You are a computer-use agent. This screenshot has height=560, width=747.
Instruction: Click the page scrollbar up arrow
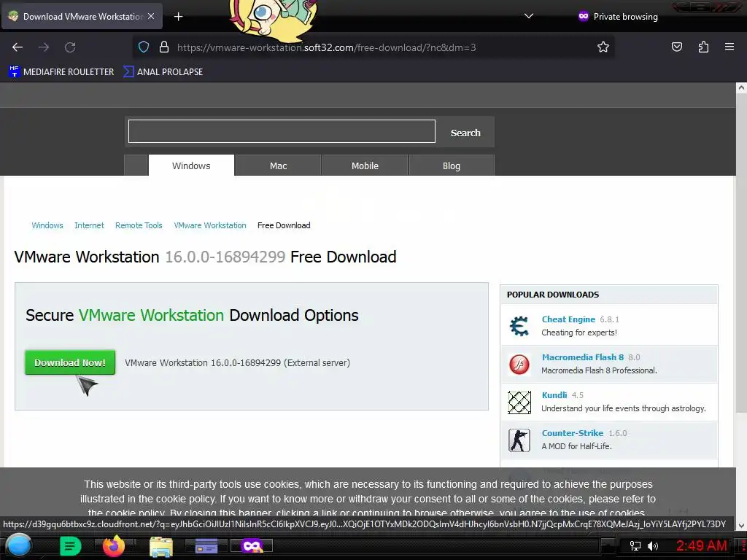(741, 87)
